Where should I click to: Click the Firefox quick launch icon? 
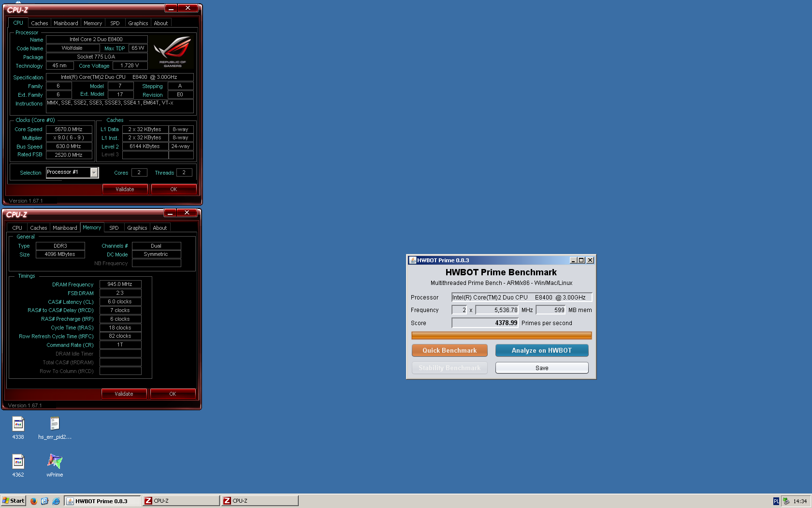(33, 501)
